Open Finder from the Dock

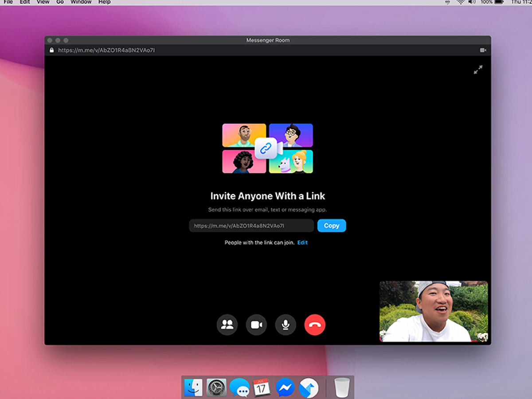[x=193, y=387]
